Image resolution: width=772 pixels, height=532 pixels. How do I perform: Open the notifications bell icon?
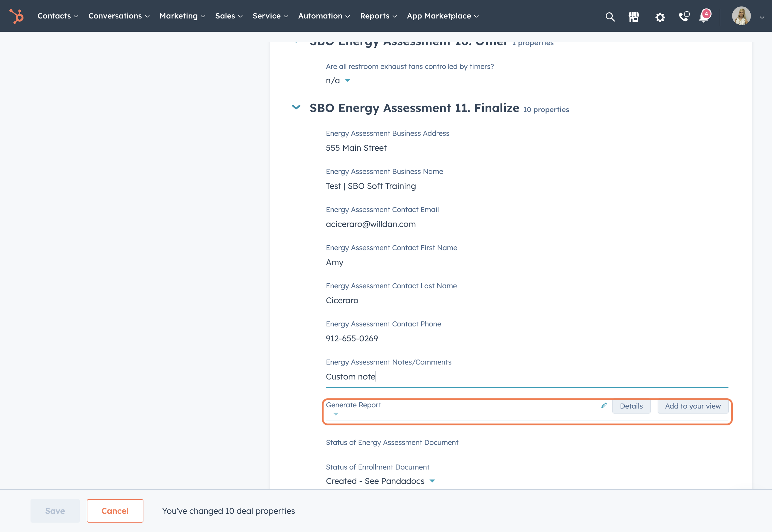(x=704, y=16)
